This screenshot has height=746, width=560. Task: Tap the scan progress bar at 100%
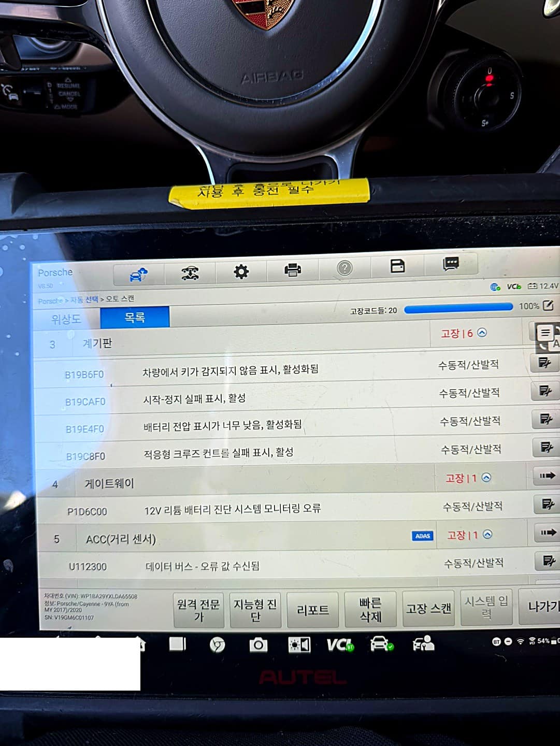tap(458, 308)
